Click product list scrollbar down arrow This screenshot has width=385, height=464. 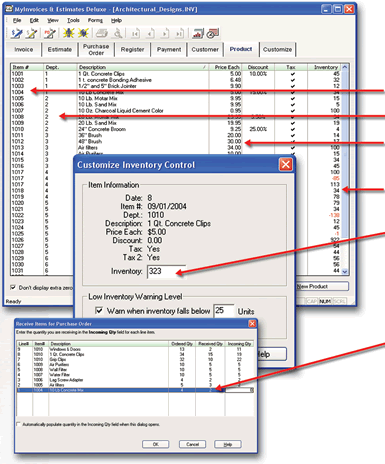(345, 272)
